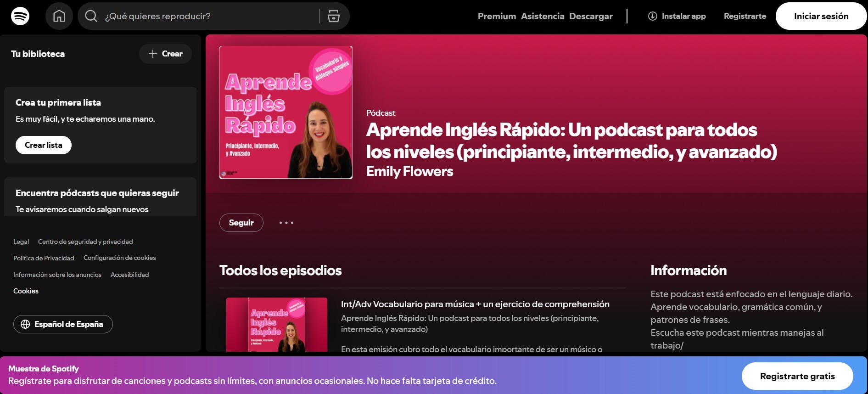
Task: Click 'Es muy fácil, y te echaremos una mano.'
Action: 85,119
